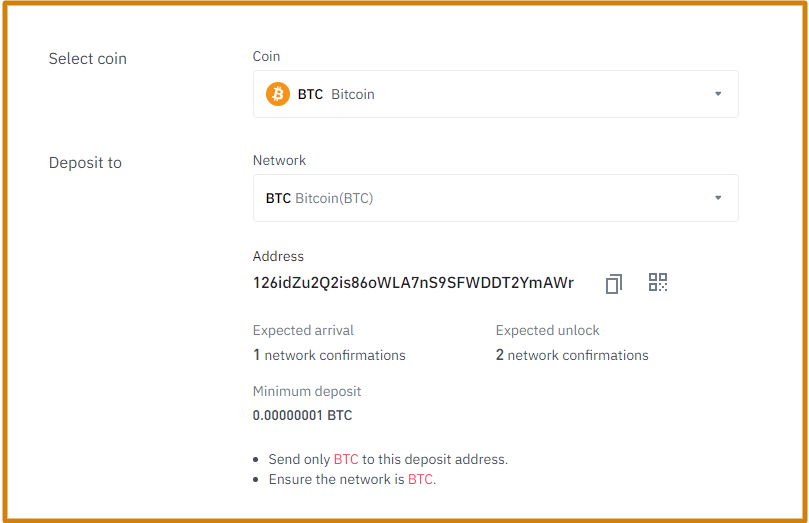Click the Expected unlock heading
The width and height of the screenshot is (809, 523).
click(x=547, y=330)
